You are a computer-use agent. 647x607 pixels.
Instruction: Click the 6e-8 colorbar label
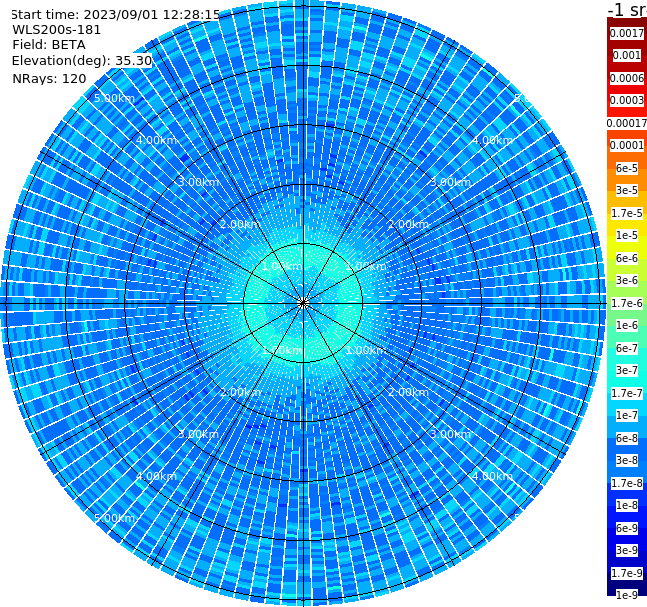pos(627,438)
